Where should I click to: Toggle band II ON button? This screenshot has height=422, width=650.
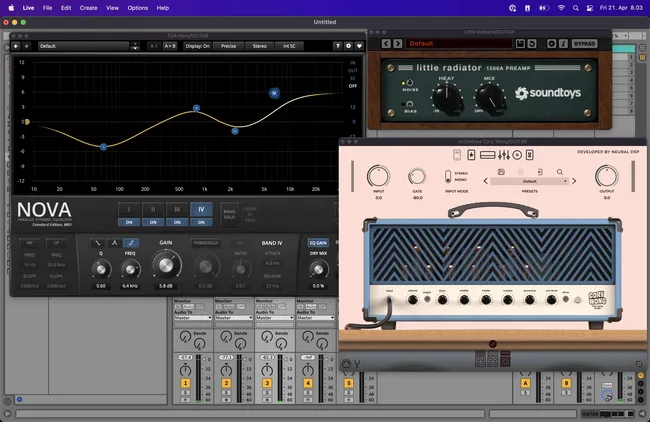point(153,223)
